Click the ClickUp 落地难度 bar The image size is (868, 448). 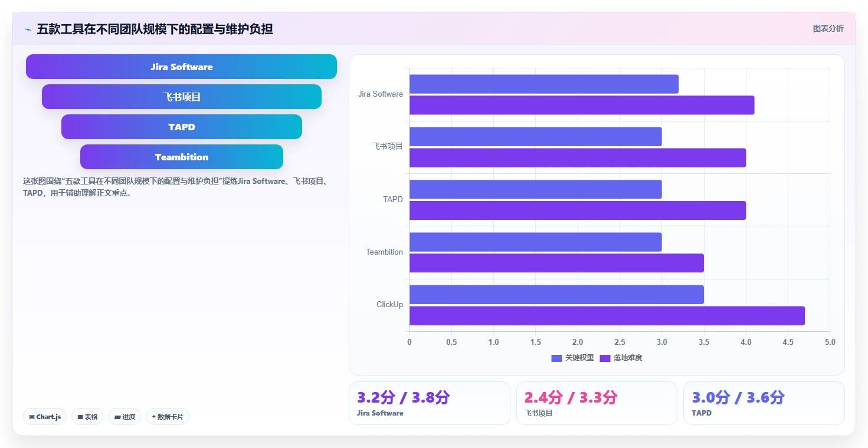click(x=607, y=315)
